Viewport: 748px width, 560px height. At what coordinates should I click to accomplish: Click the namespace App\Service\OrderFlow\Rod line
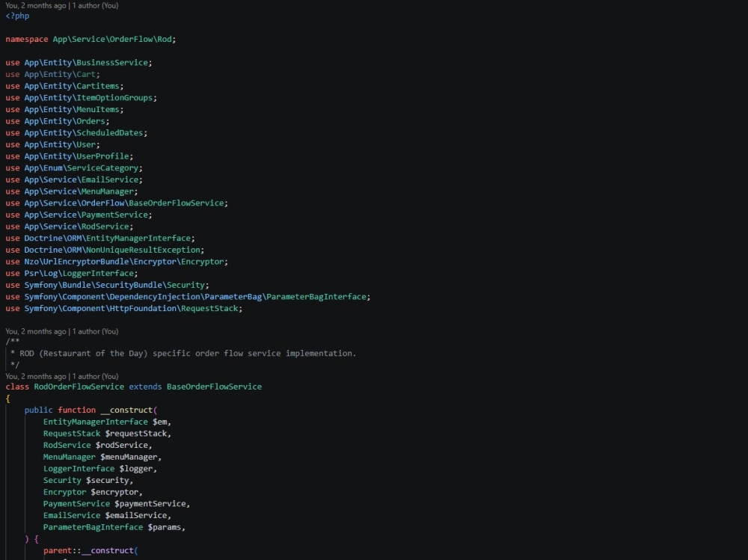tap(91, 39)
